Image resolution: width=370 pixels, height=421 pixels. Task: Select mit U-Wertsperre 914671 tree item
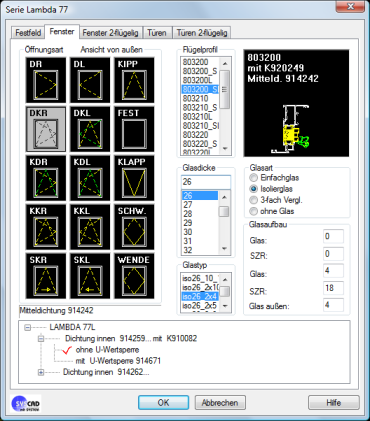point(118,361)
